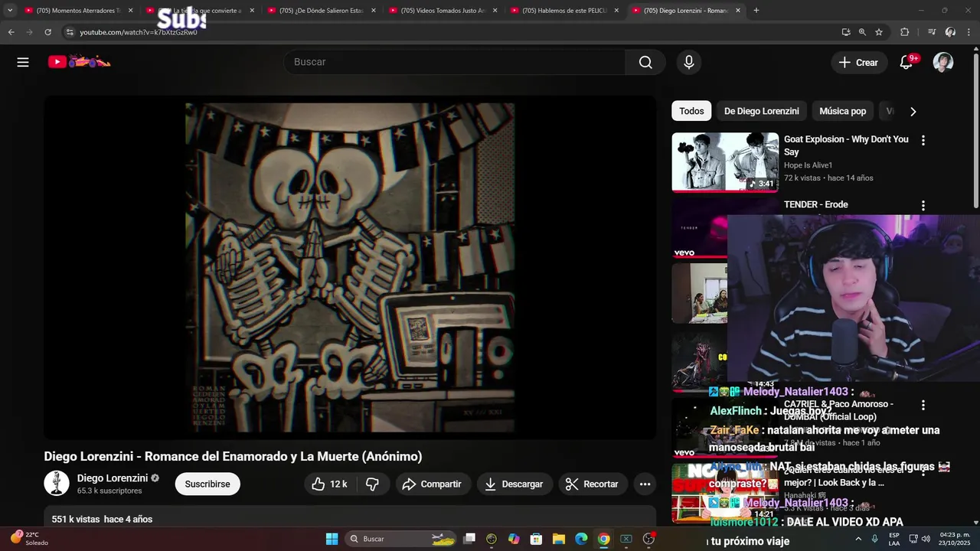The image size is (980, 551).
Task: Open Diego Lorenzini channel avatar
Action: (x=57, y=484)
